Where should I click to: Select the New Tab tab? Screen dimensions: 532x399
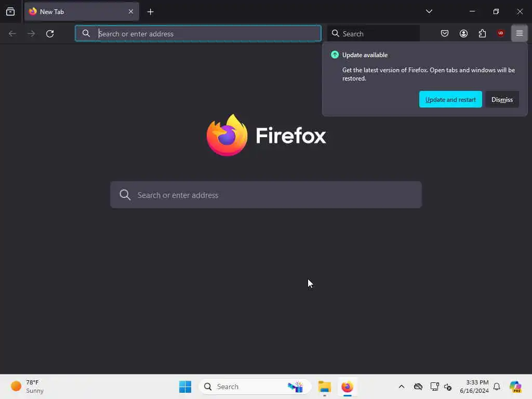pos(82,11)
